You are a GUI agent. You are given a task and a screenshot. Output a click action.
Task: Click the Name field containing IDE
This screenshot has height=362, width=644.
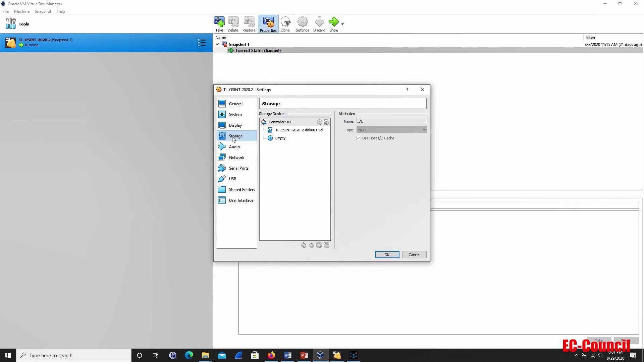[391, 121]
